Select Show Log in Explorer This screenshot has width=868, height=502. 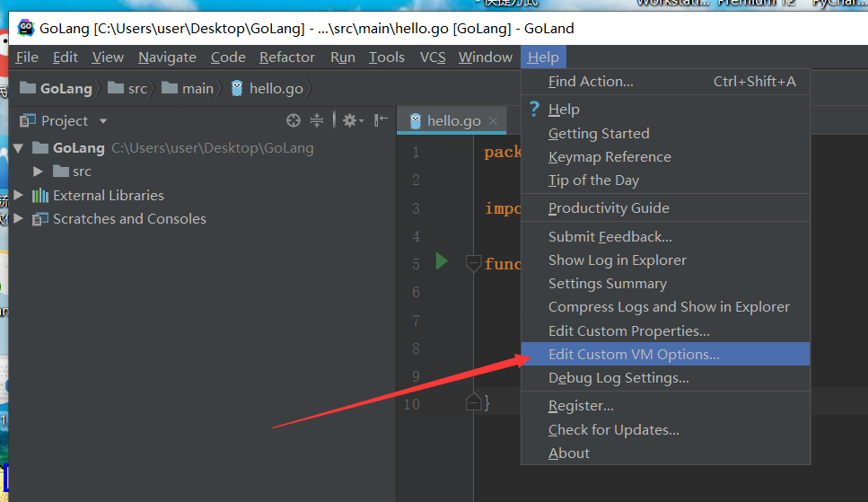[x=665, y=260]
